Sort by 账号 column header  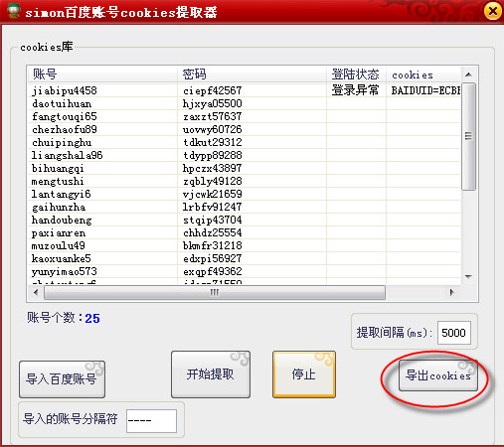pos(102,74)
